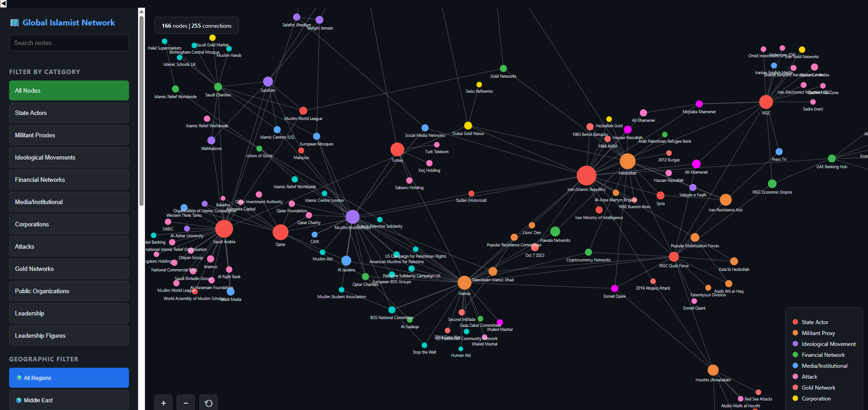Select the Turkey node

[397, 149]
